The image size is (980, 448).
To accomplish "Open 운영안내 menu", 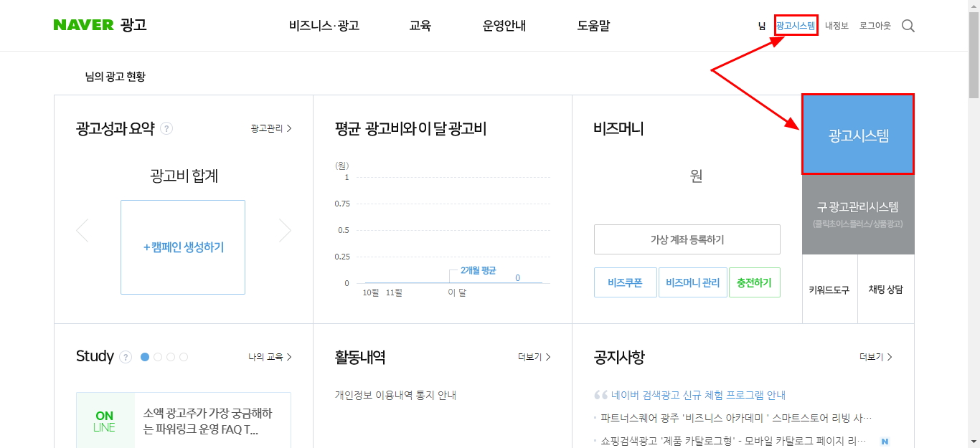I will (x=504, y=26).
